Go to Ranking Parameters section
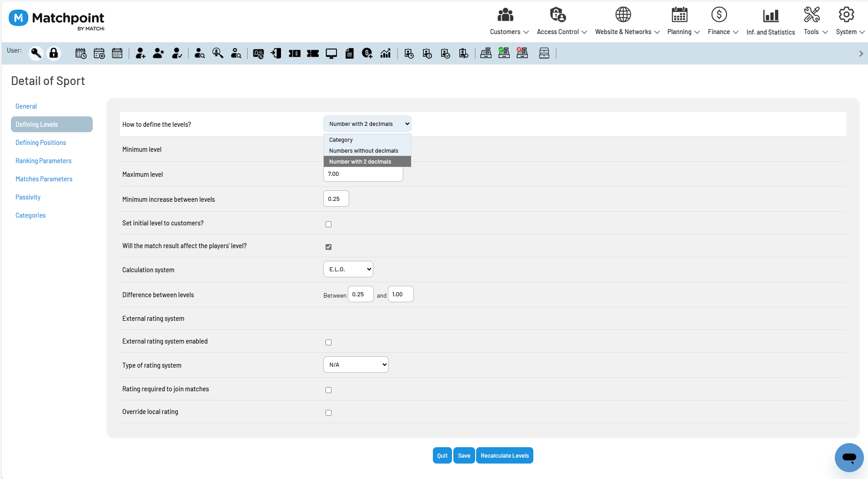This screenshot has width=868, height=479. (x=44, y=161)
